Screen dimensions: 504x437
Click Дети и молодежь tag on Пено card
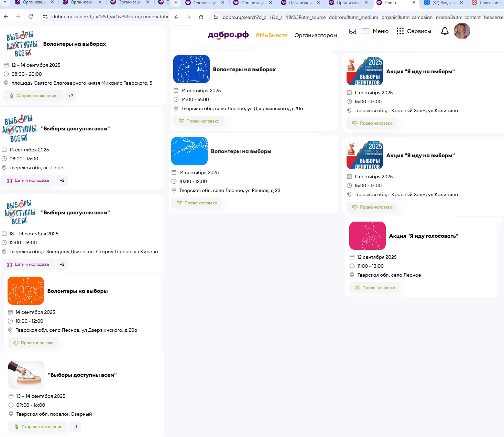click(x=28, y=180)
